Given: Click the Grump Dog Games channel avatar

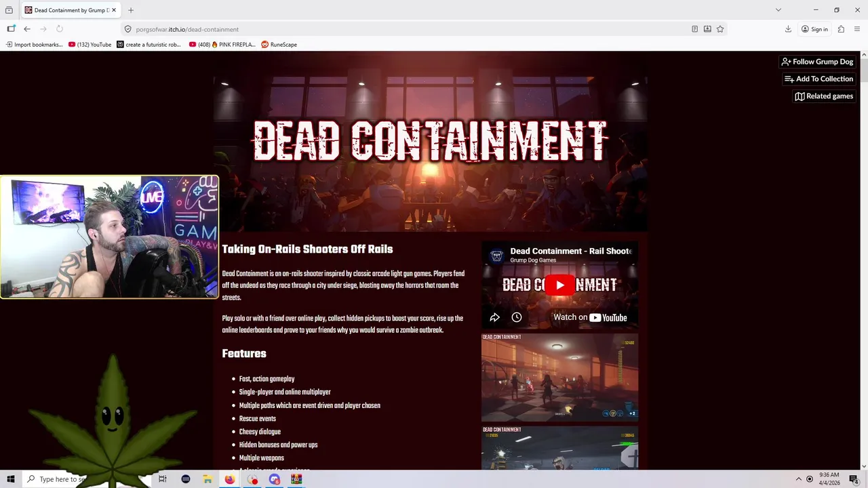Looking at the screenshot, I should tap(497, 256).
